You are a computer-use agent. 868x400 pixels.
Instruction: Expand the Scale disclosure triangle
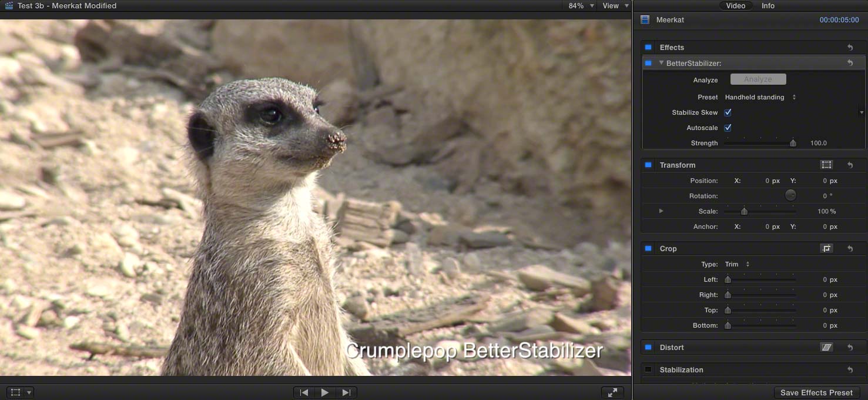click(x=661, y=211)
